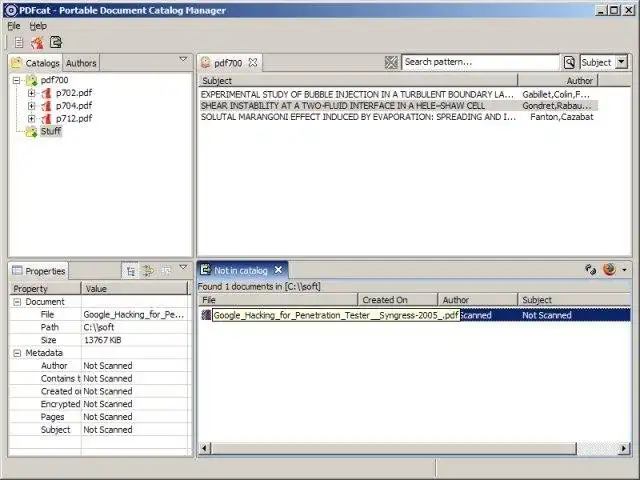
Task: Click the File column header in lower table
Action: click(278, 300)
